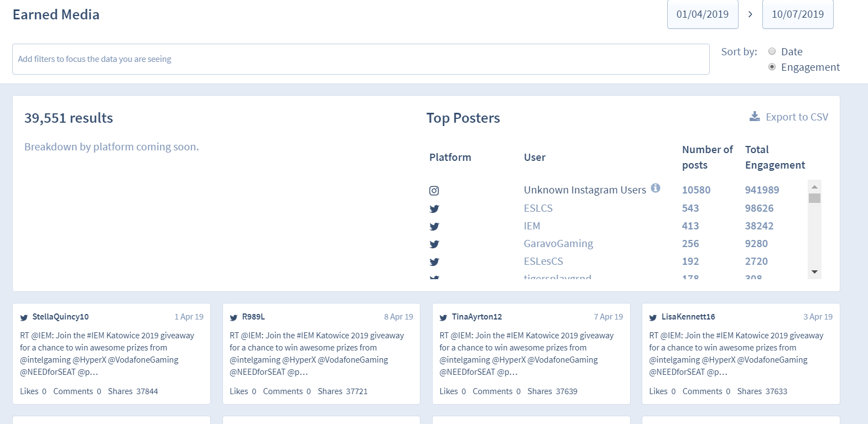Click Shares 37721 on R989L card
Screen dimensions: 868x424
click(342, 391)
